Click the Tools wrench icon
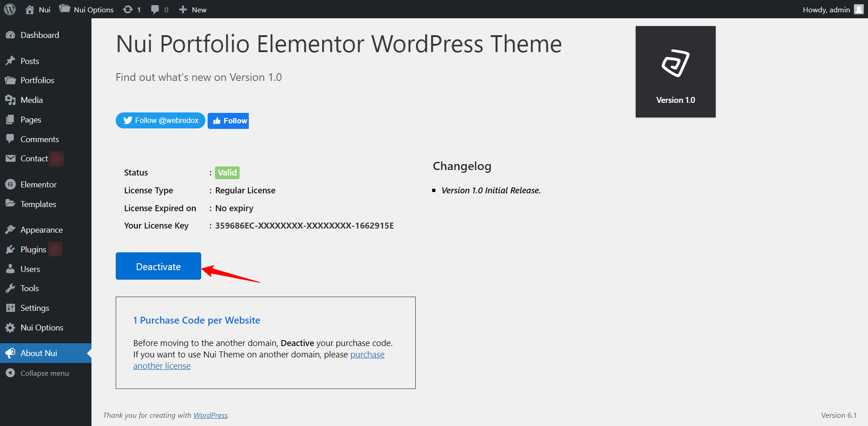 point(10,288)
